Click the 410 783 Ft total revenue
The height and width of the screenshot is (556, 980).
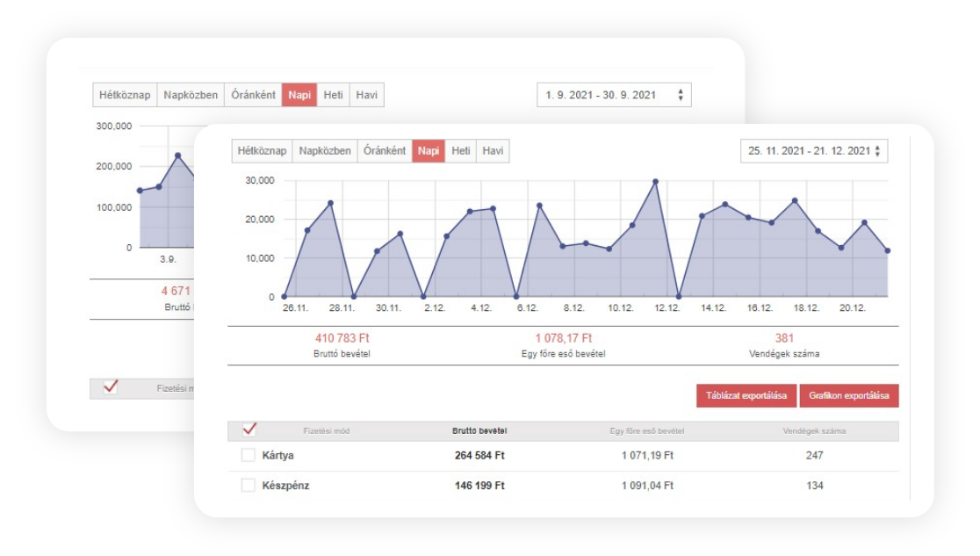tap(342, 338)
